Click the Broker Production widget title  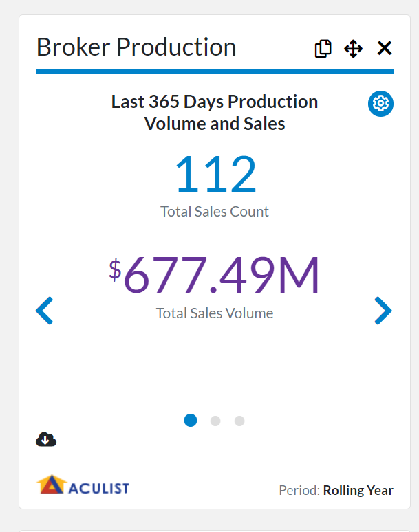click(x=136, y=47)
